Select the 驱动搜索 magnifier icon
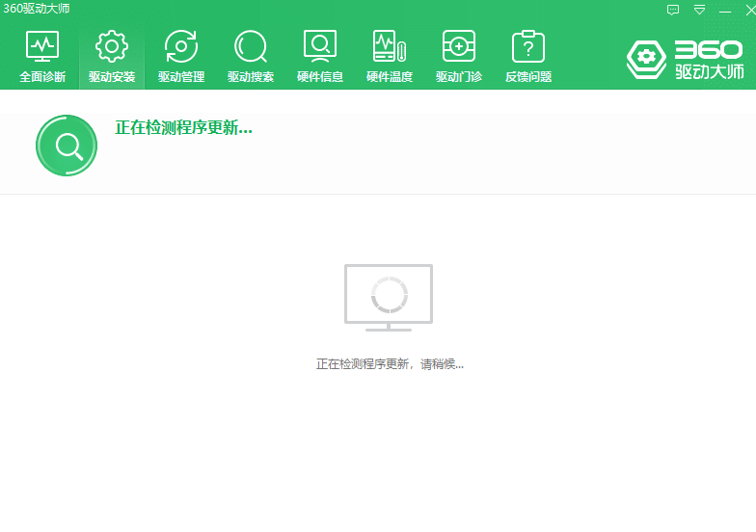This screenshot has width=756, height=532. click(x=251, y=45)
